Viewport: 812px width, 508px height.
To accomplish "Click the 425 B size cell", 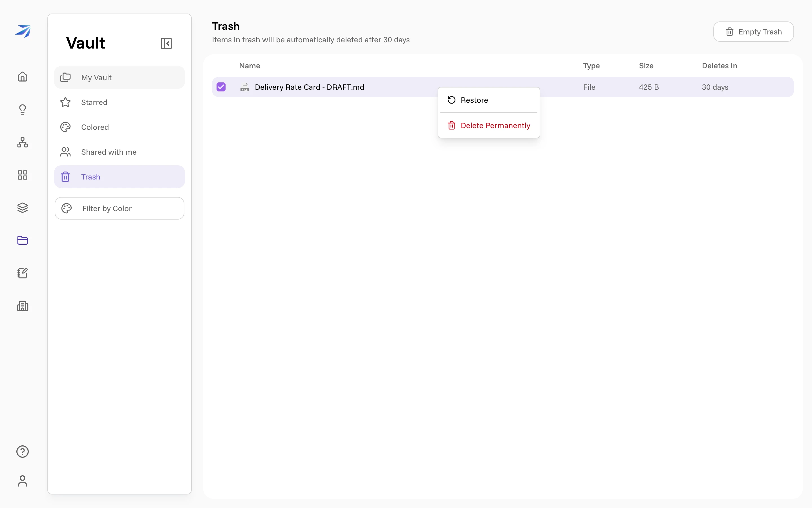I will click(648, 87).
